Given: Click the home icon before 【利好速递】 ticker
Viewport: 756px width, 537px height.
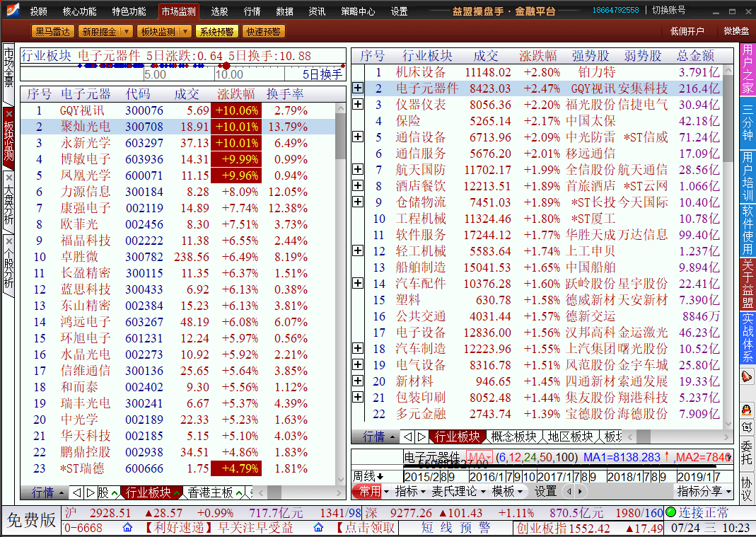Looking at the screenshot, I should 127,527.
